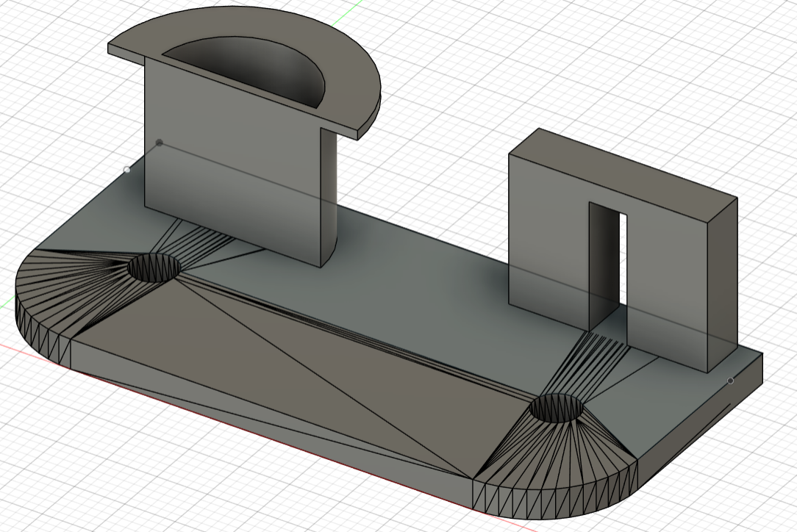Select the circular hole near the slotted block

coord(557,408)
